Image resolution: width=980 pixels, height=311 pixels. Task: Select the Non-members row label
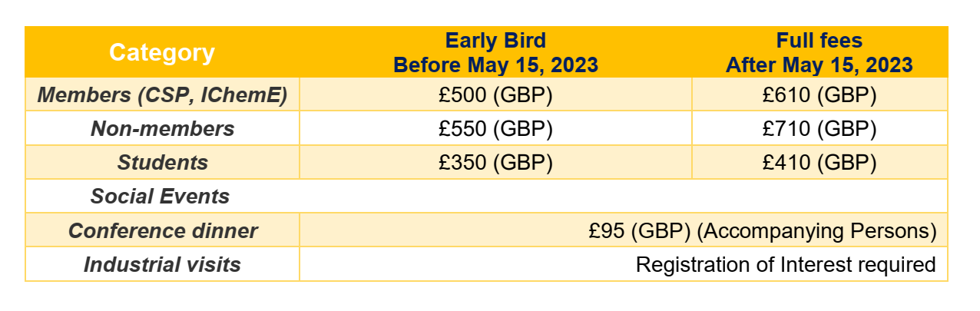click(162, 129)
